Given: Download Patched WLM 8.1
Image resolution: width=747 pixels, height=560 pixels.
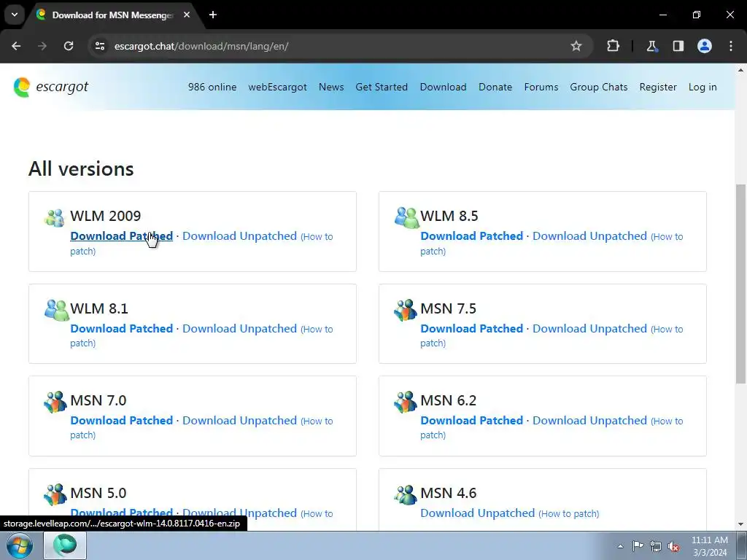Looking at the screenshot, I should [x=122, y=329].
